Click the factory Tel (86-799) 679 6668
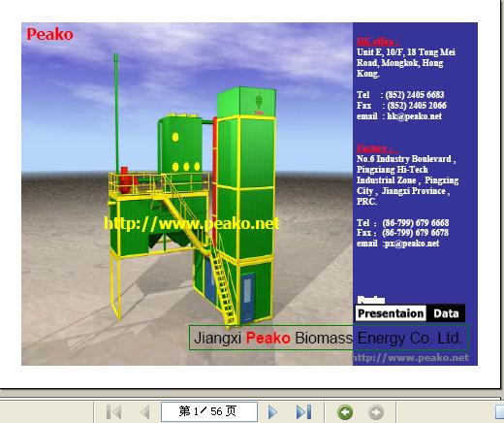Viewport: 504px width, 423px height. [416, 223]
